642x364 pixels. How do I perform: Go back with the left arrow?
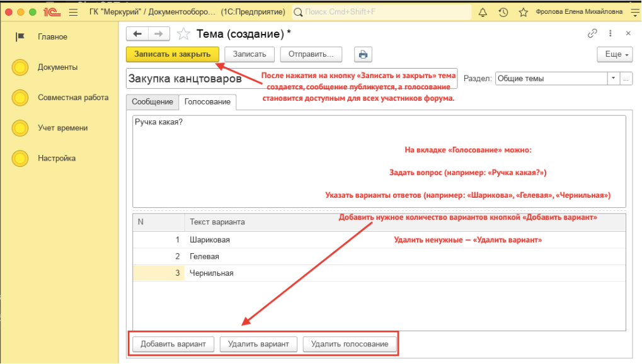click(137, 34)
